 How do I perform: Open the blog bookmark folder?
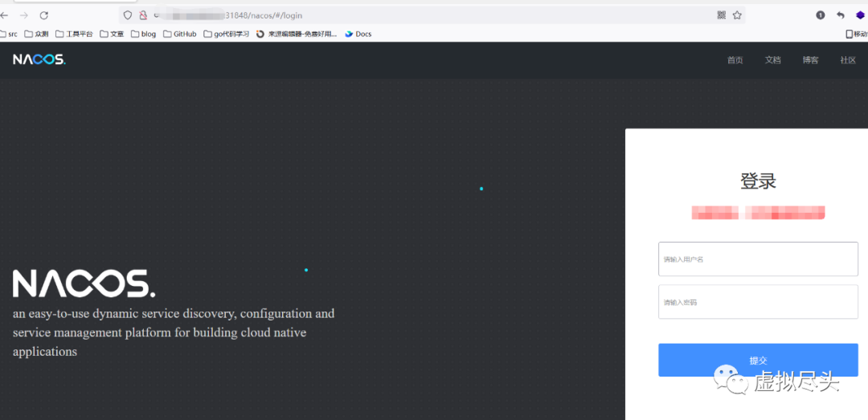point(143,34)
